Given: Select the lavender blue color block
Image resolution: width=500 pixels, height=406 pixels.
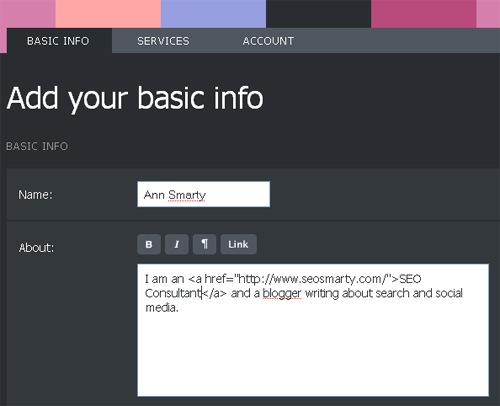Looking at the screenshot, I should (213, 14).
